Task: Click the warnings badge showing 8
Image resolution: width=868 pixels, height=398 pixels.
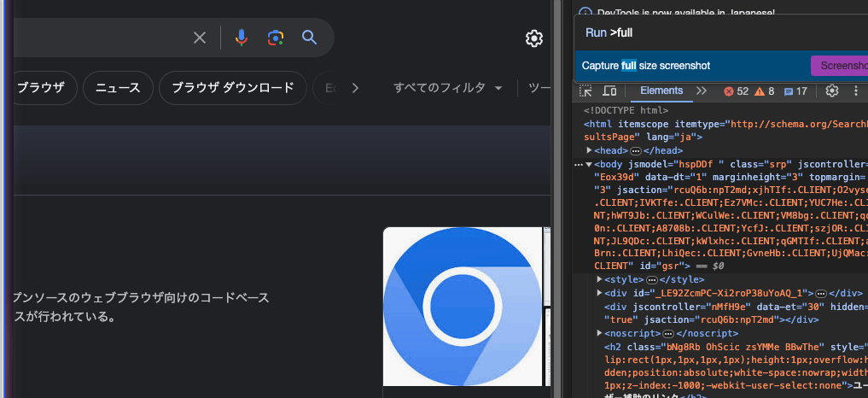Action: pos(765,91)
